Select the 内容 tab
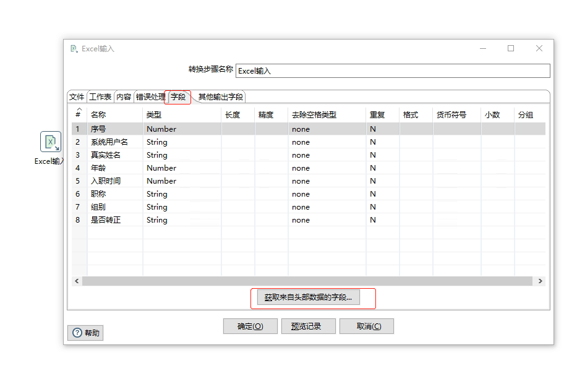 pos(124,97)
